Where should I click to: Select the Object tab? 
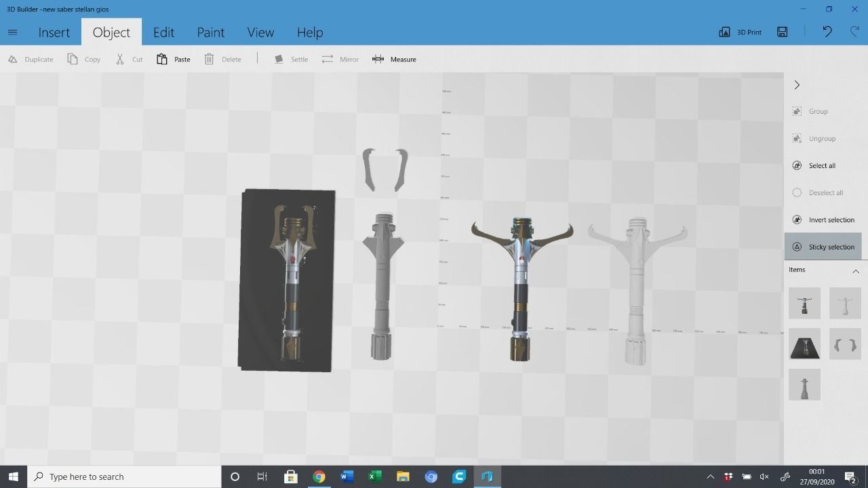click(111, 32)
